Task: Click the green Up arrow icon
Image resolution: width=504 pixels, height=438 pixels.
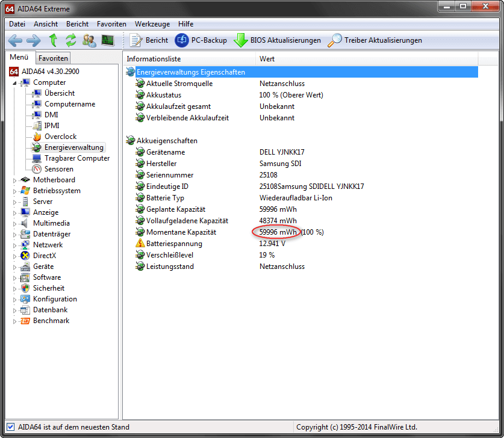Action: click(53, 40)
